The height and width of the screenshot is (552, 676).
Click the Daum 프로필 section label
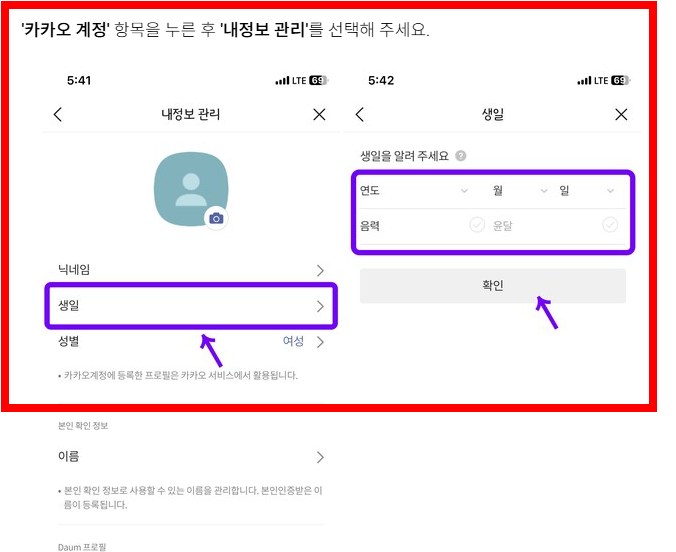pyautogui.click(x=82, y=547)
